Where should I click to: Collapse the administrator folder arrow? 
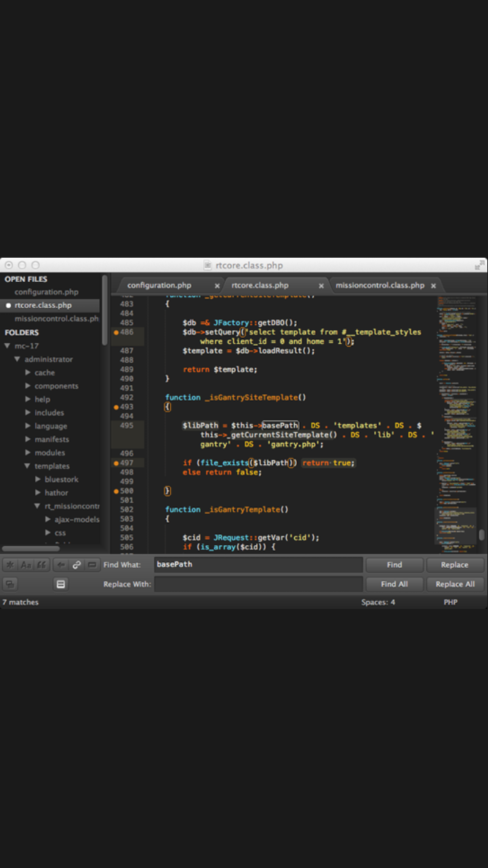pos(18,359)
